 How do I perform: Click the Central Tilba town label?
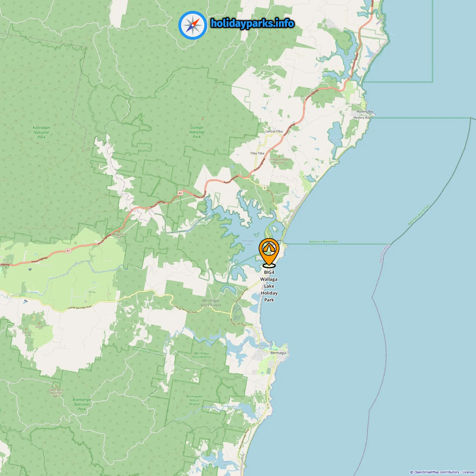click(x=274, y=131)
